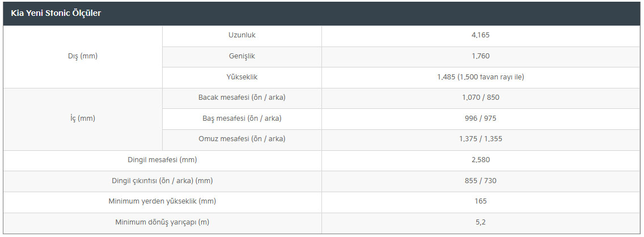Click the İç (mm) category cell

(x=83, y=118)
